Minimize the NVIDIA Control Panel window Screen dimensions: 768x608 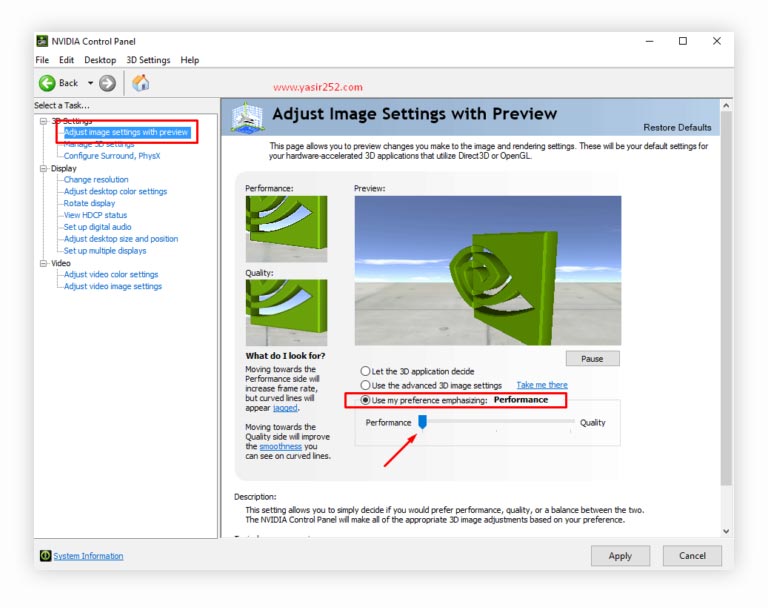pyautogui.click(x=649, y=42)
